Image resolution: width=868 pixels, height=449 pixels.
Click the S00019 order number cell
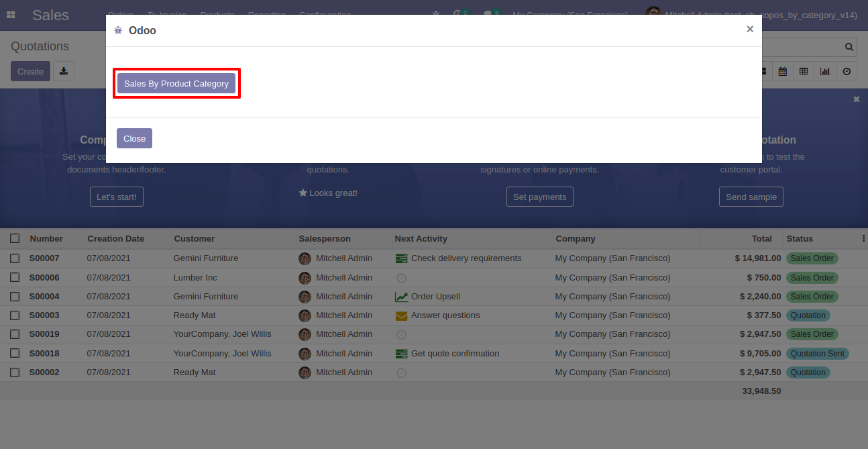point(44,334)
